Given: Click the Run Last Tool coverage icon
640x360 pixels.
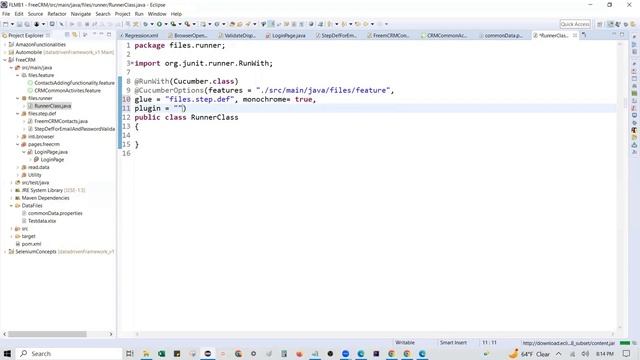Looking at the screenshot, I should 173,24.
